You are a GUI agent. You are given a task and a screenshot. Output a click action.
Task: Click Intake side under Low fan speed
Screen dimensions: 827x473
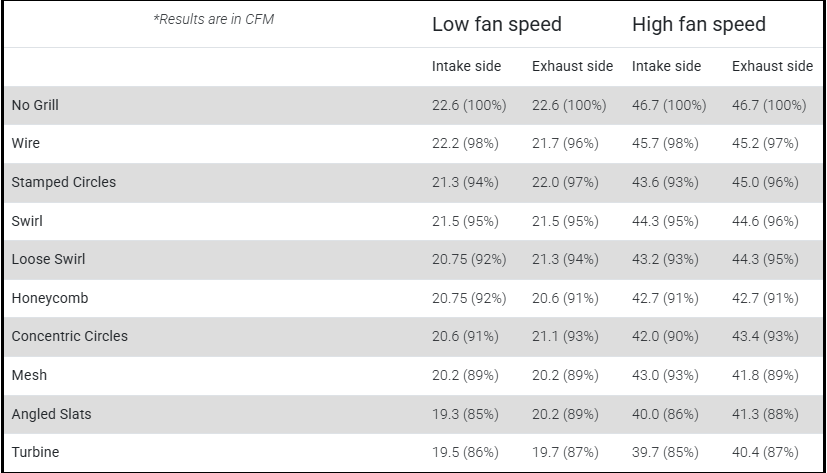[466, 66]
